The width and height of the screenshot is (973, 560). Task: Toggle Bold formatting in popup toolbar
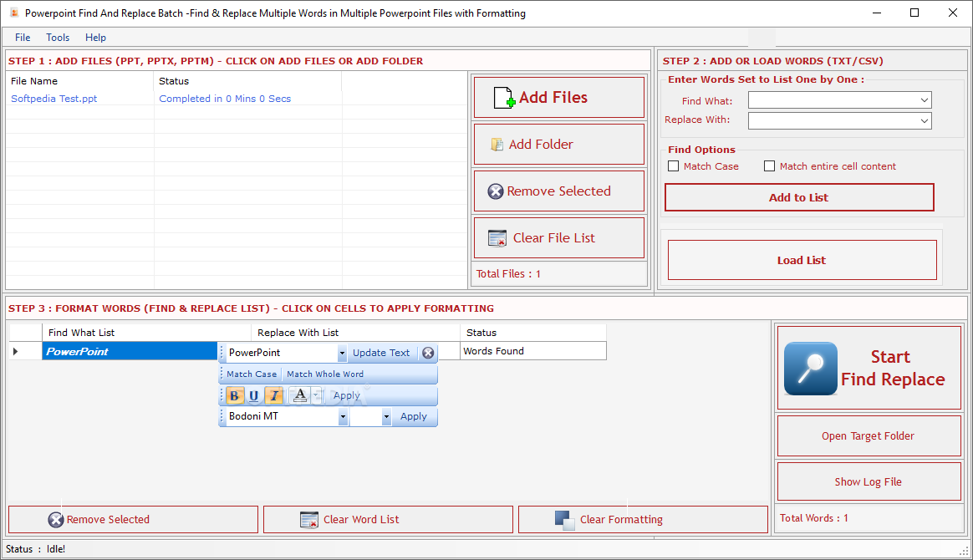tap(235, 395)
